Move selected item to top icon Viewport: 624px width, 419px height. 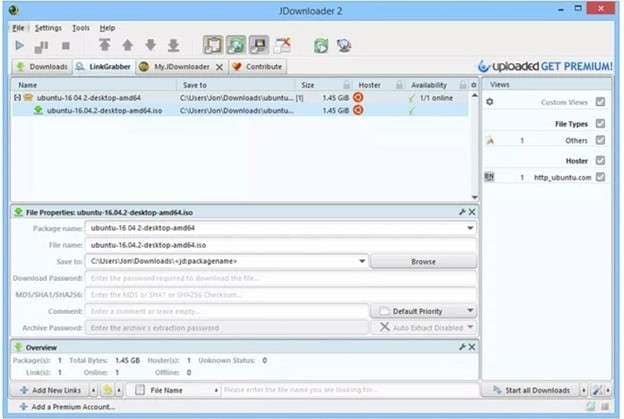(x=105, y=45)
